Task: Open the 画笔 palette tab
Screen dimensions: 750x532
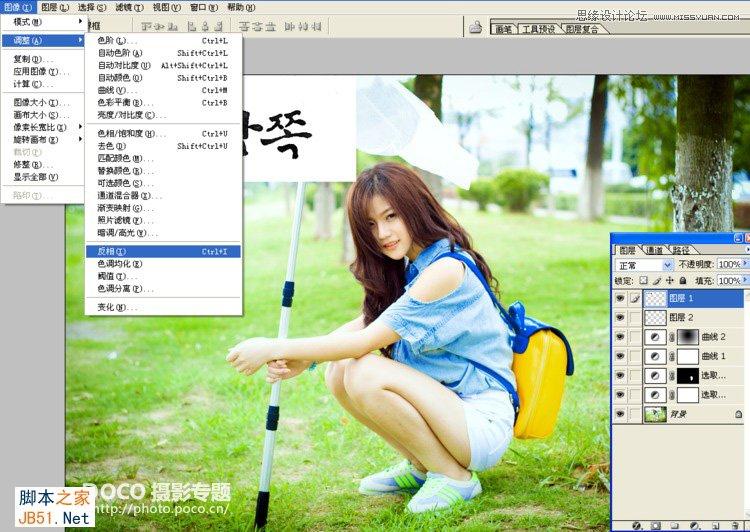Action: 504,29
